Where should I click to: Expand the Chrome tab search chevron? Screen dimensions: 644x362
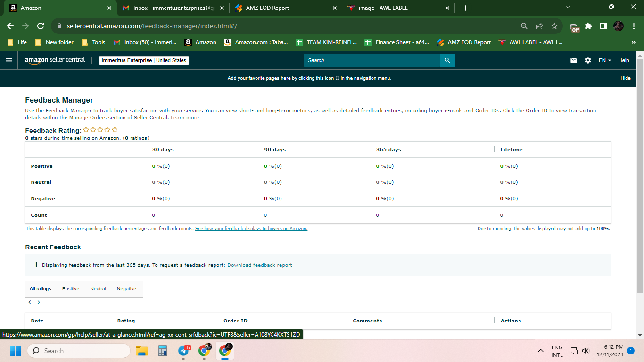click(x=568, y=7)
